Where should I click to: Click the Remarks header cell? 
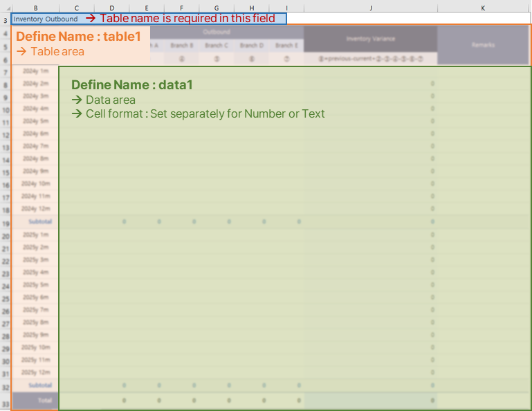(483, 45)
